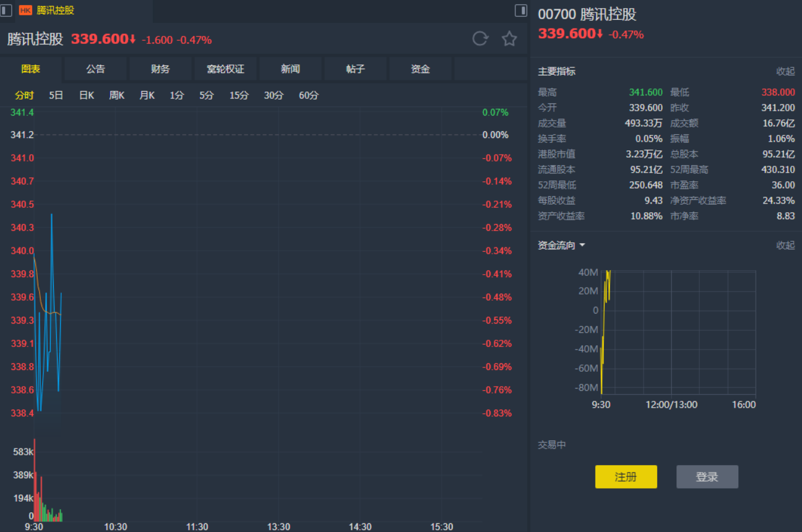Collapse the 主要指标 section
The width and height of the screenshot is (802, 532).
pos(786,71)
